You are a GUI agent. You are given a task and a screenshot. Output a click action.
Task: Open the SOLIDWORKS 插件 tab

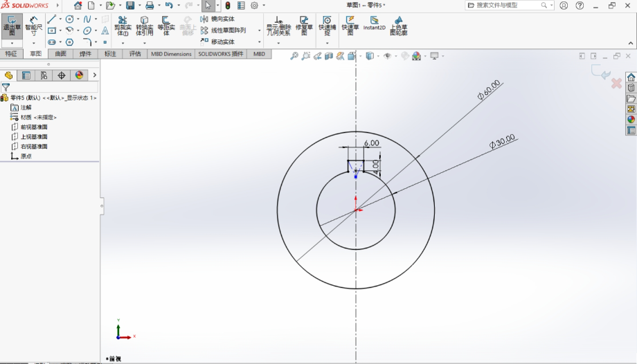[221, 53]
